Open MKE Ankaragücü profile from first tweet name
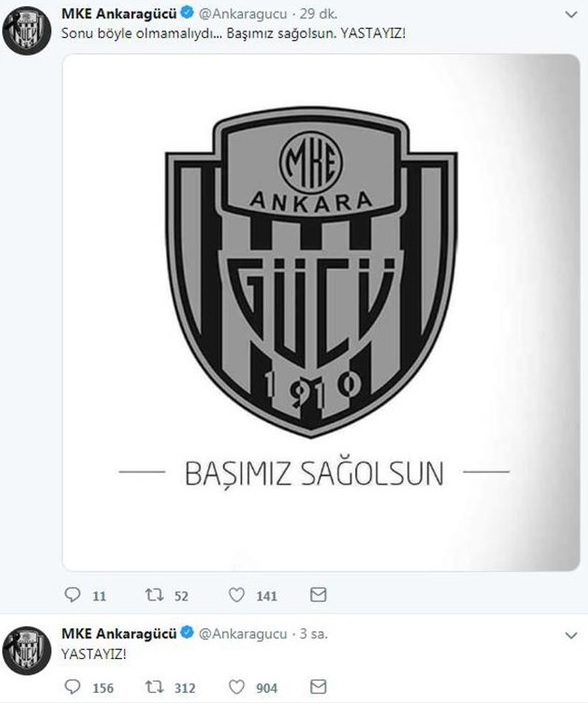Viewport: 588px width, 710px height. [x=119, y=14]
